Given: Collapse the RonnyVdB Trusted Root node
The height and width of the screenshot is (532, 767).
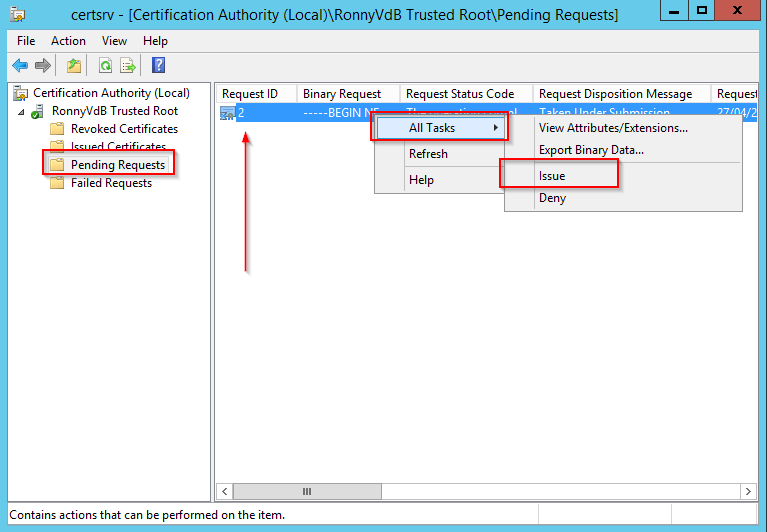Looking at the screenshot, I should click(22, 111).
